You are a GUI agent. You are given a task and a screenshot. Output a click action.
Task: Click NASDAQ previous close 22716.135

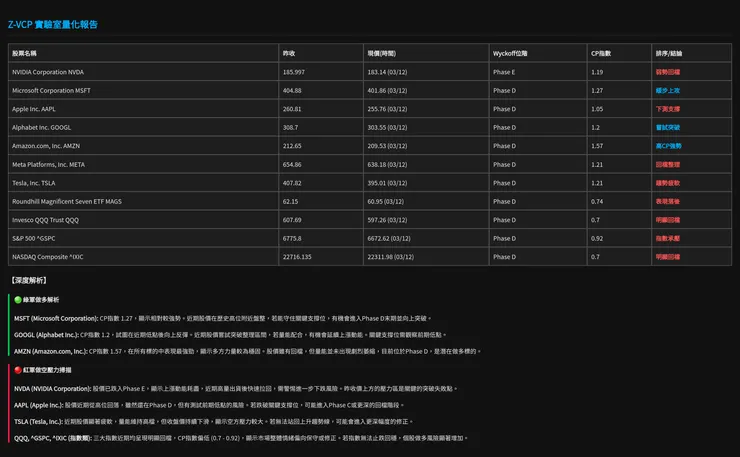coord(297,257)
